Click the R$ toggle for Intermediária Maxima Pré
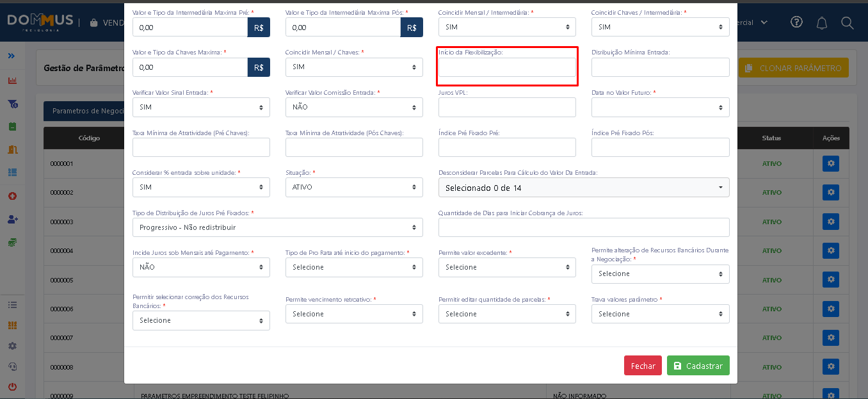868x399 pixels. click(x=259, y=28)
